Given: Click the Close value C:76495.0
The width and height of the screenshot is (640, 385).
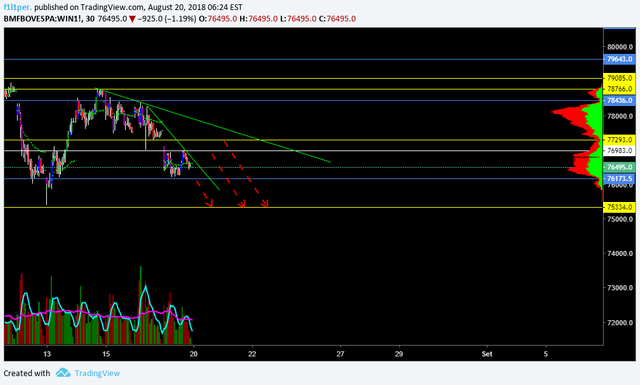Looking at the screenshot, I should click(x=337, y=19).
